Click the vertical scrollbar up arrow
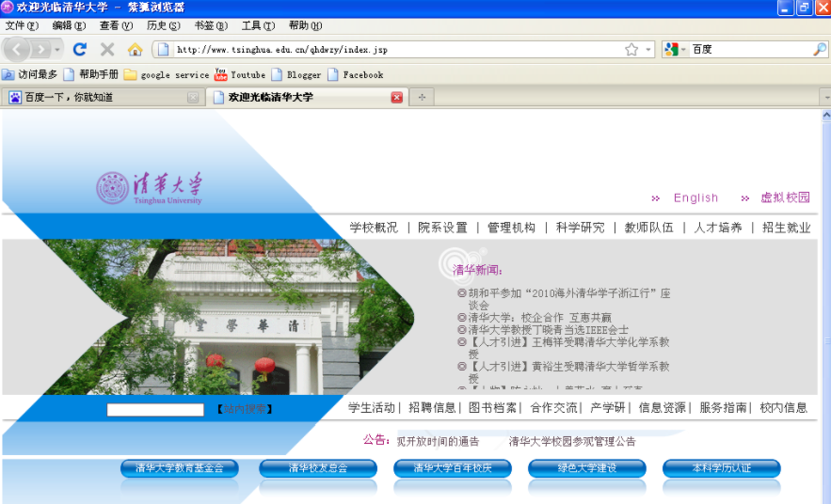Screen dimensions: 831x504 click(x=825, y=115)
